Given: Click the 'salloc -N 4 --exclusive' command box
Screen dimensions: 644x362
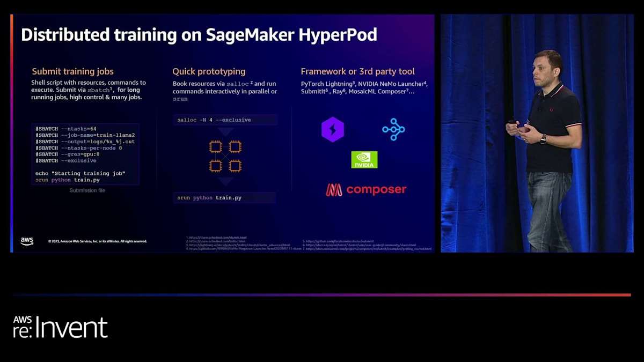Looking at the screenshot, I should tap(225, 120).
